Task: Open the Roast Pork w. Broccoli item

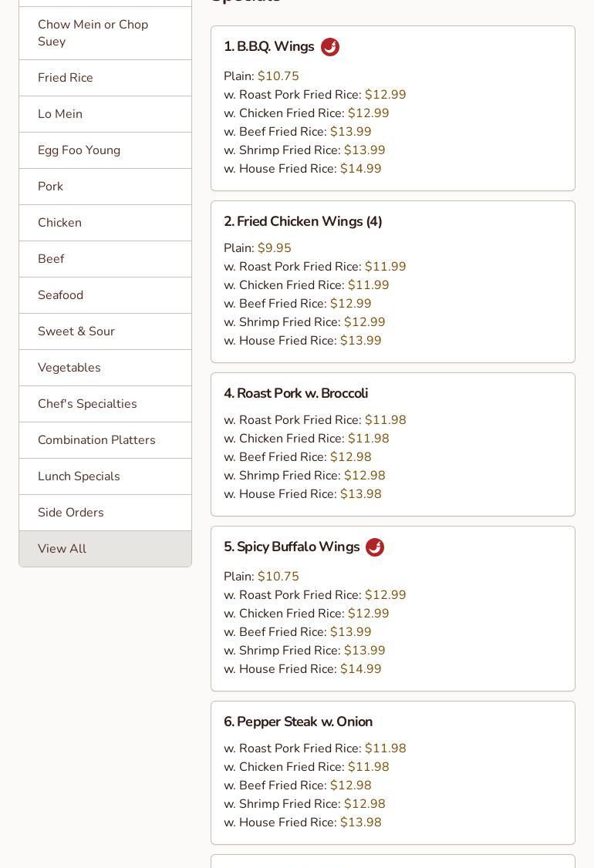Action: [x=296, y=394]
